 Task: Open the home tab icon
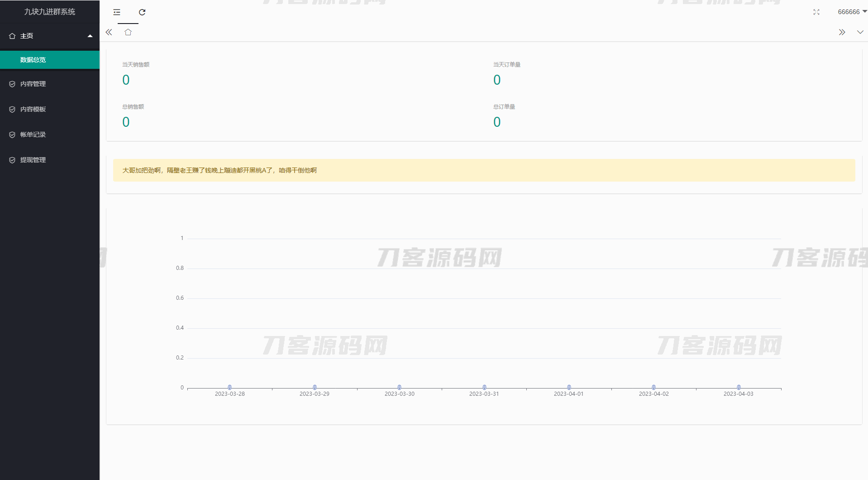coord(128,32)
